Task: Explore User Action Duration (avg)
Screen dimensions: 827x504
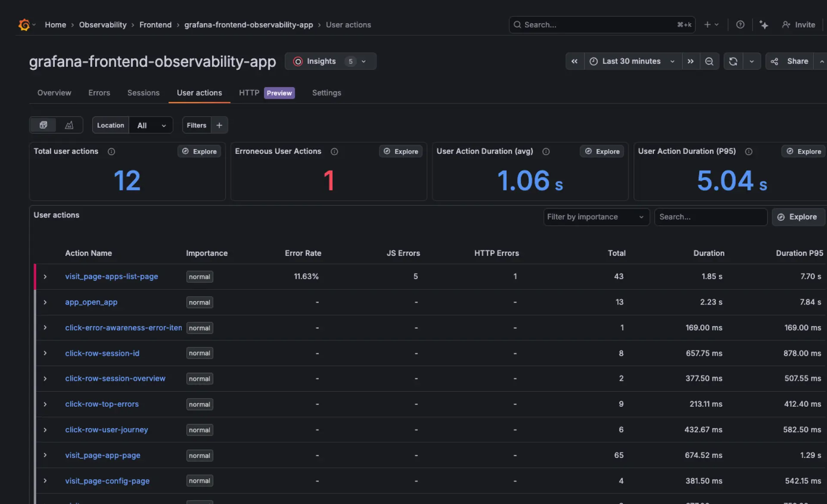Action: [602, 151]
